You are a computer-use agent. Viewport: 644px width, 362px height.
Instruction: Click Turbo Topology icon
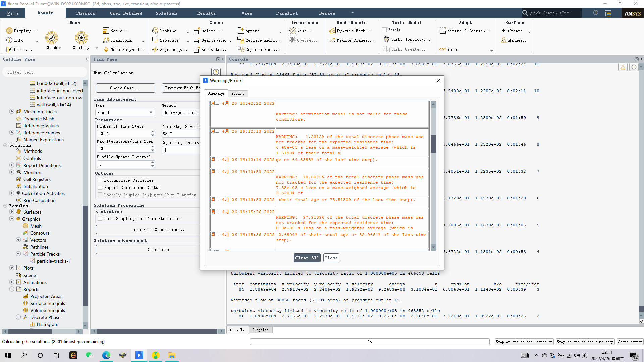(386, 39)
